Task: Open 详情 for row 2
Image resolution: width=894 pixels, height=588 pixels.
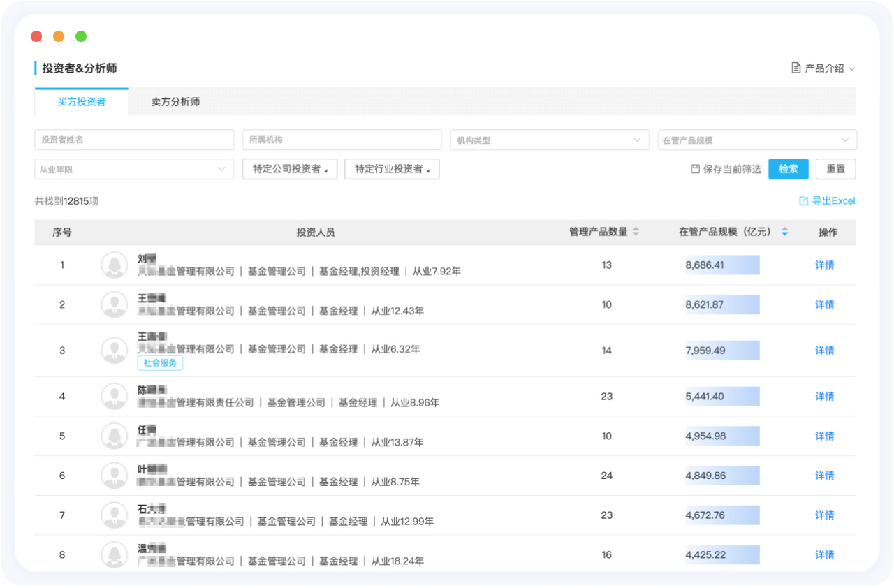Action: (825, 304)
